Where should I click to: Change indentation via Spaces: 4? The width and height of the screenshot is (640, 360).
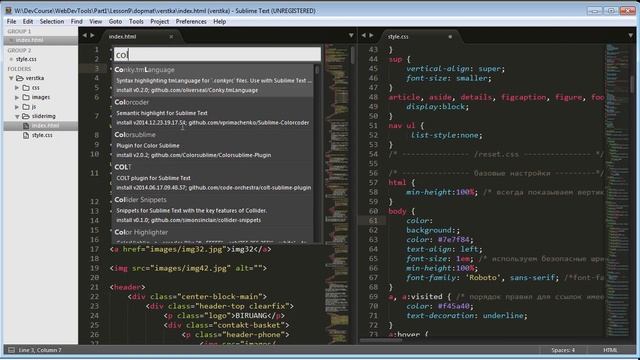click(563, 350)
